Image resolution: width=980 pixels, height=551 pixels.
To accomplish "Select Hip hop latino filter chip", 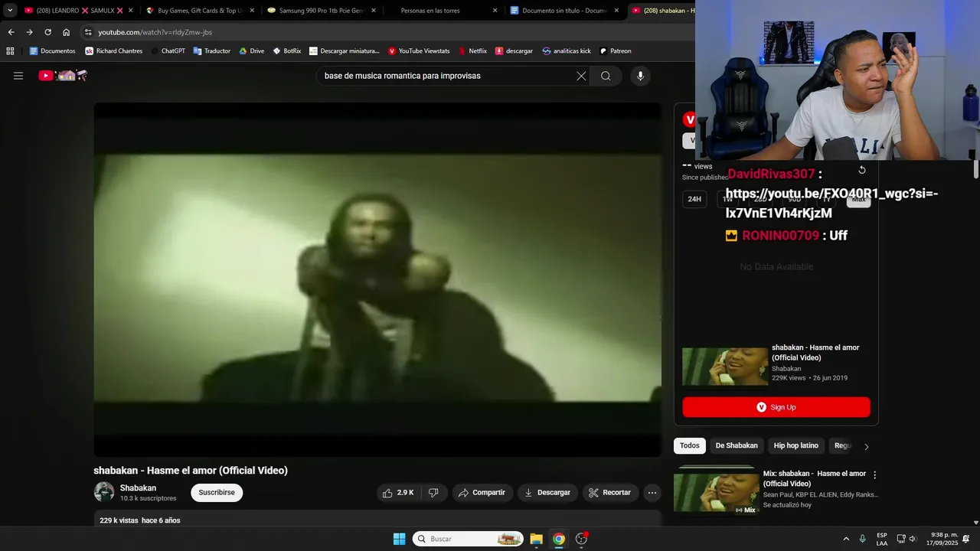I will tap(796, 445).
